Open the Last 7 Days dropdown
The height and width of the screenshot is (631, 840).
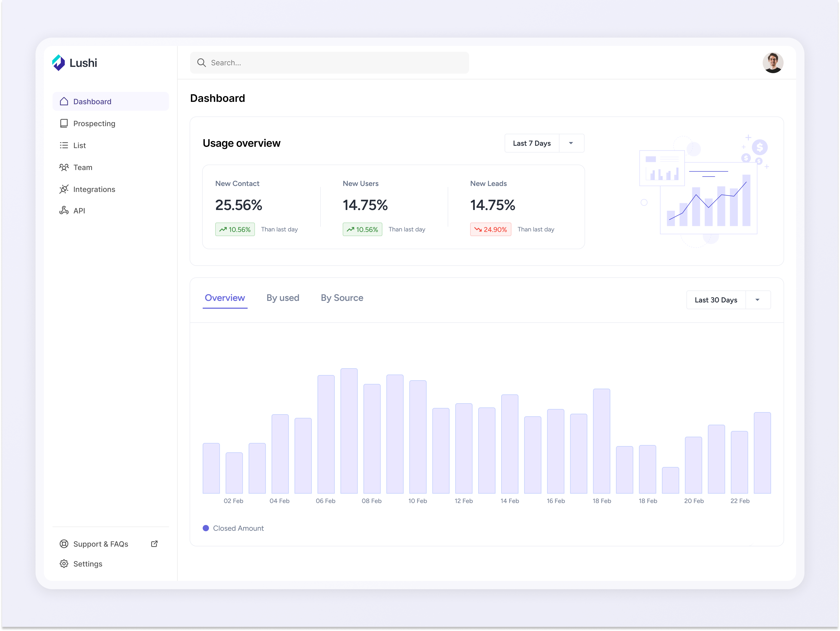point(532,143)
